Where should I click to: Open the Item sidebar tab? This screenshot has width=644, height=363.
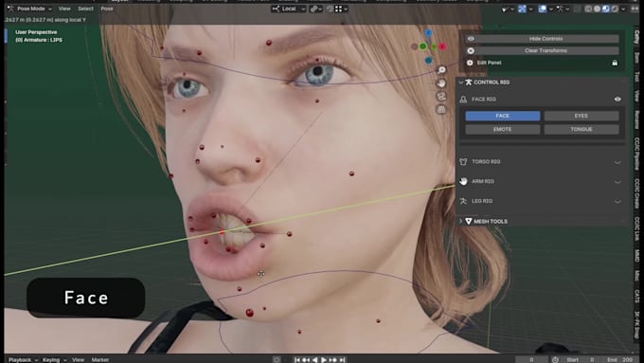[636, 58]
